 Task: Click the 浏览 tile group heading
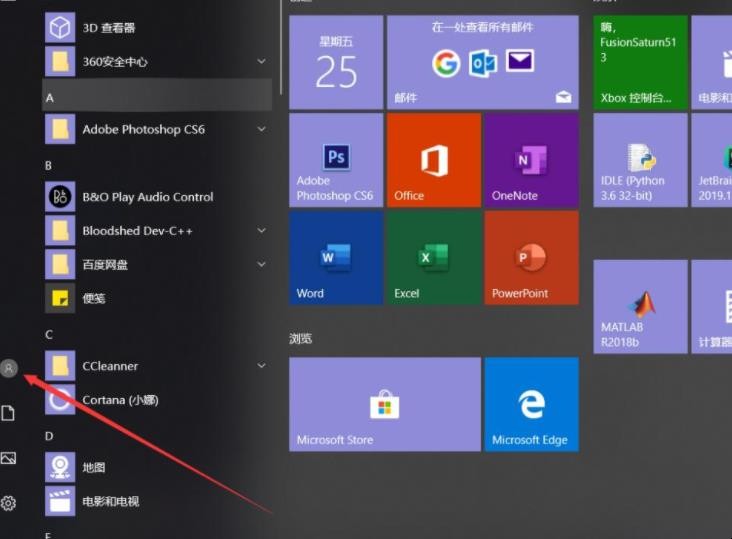[300, 338]
